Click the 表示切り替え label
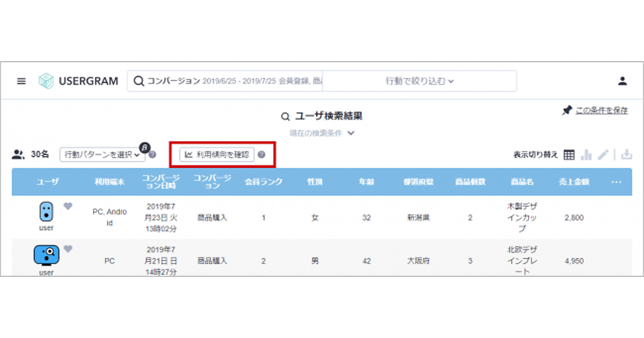The image size is (644, 338). point(536,155)
